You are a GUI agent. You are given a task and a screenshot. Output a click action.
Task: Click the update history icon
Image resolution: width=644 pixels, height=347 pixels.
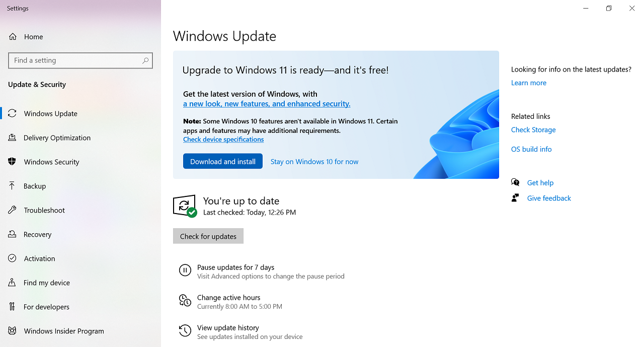pos(185,331)
